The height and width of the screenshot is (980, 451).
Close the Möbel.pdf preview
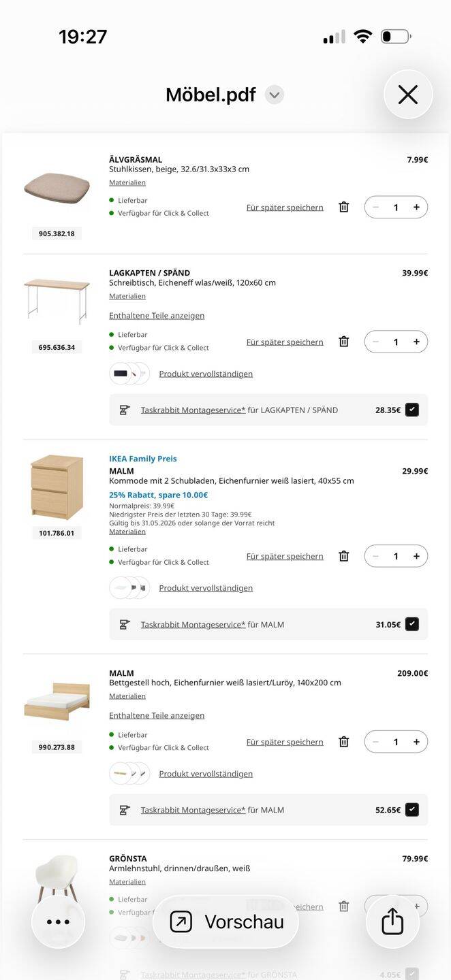[408, 95]
